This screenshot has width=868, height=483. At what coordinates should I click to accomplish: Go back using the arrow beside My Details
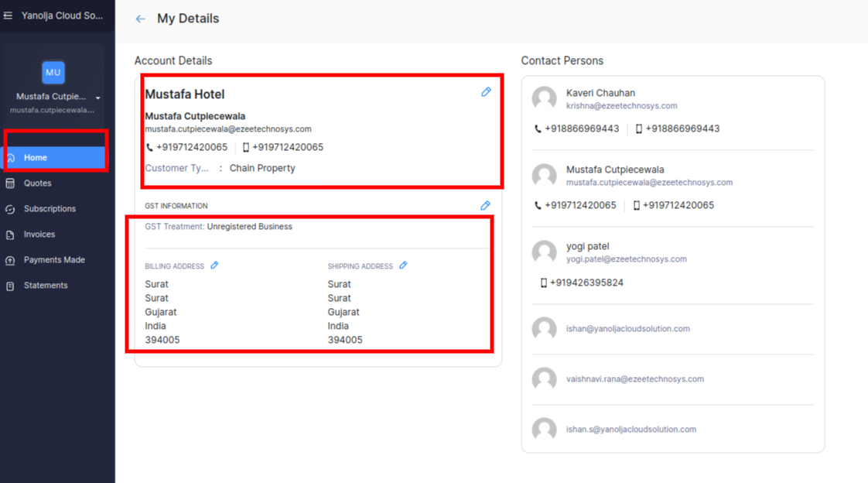point(140,19)
